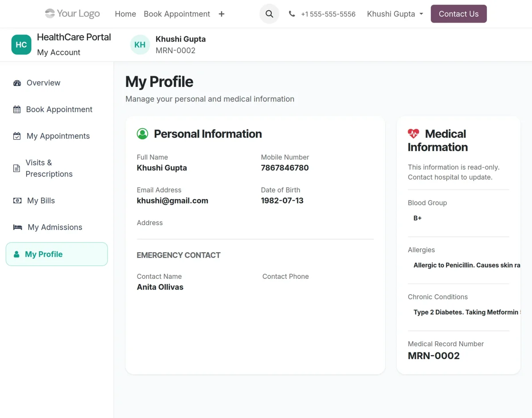Click the plus icon in top navigation
532x418 pixels.
(x=222, y=14)
